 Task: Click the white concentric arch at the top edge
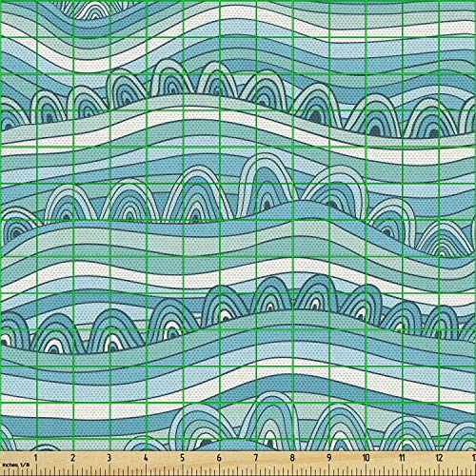(92, 10)
